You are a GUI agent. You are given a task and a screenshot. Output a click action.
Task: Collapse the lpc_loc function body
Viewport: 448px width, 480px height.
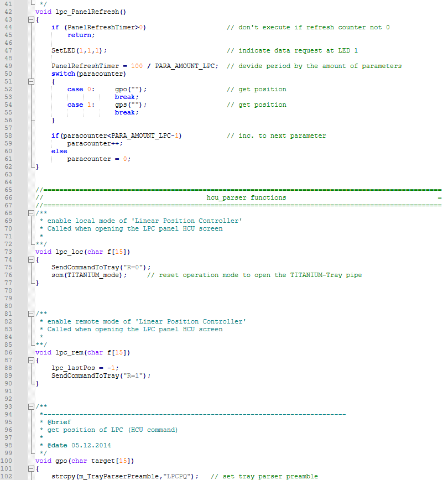tap(31, 259)
